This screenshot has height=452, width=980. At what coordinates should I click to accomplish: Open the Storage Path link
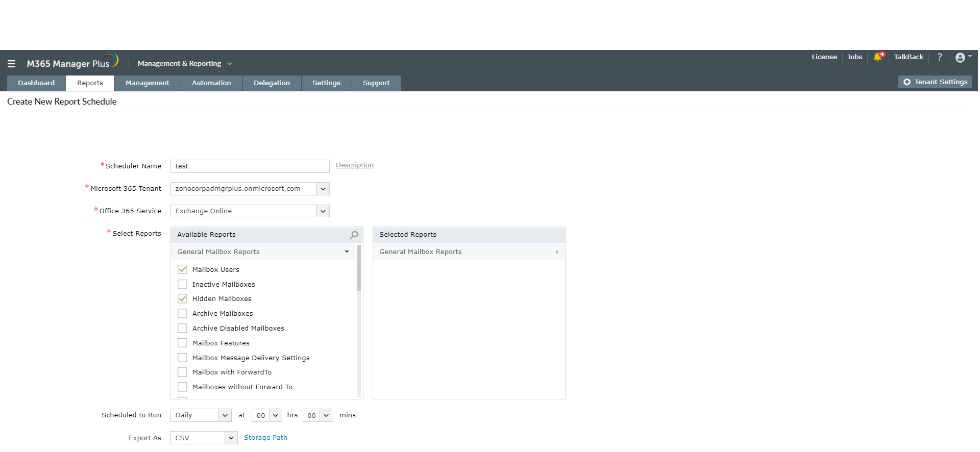pyautogui.click(x=265, y=438)
